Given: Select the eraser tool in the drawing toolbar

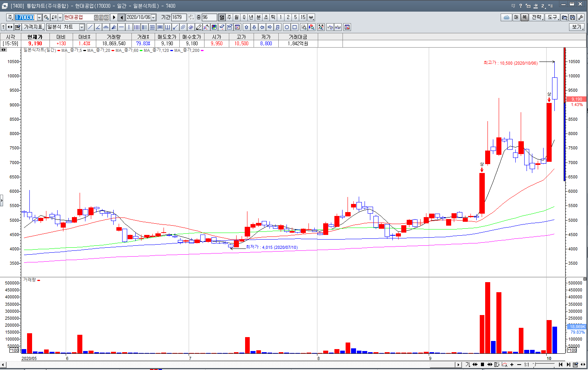Looking at the screenshot, I should [x=222, y=27].
